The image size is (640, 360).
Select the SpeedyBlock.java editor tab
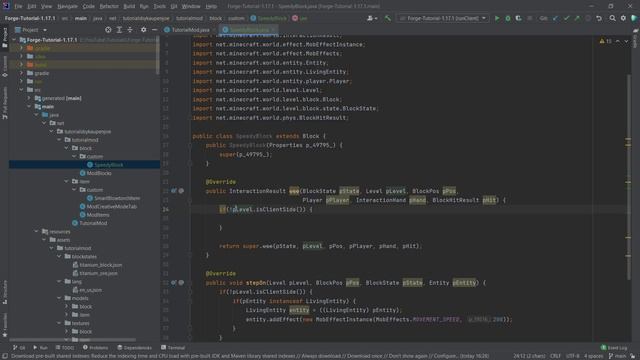click(x=249, y=30)
